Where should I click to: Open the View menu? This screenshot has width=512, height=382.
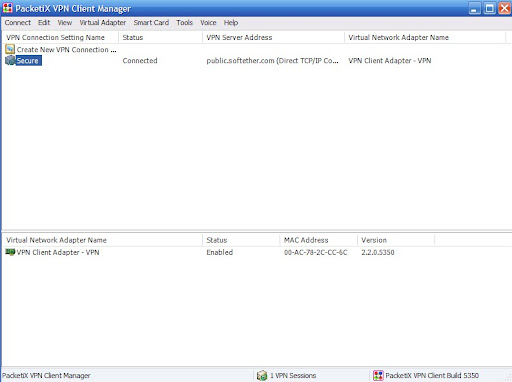(65, 23)
